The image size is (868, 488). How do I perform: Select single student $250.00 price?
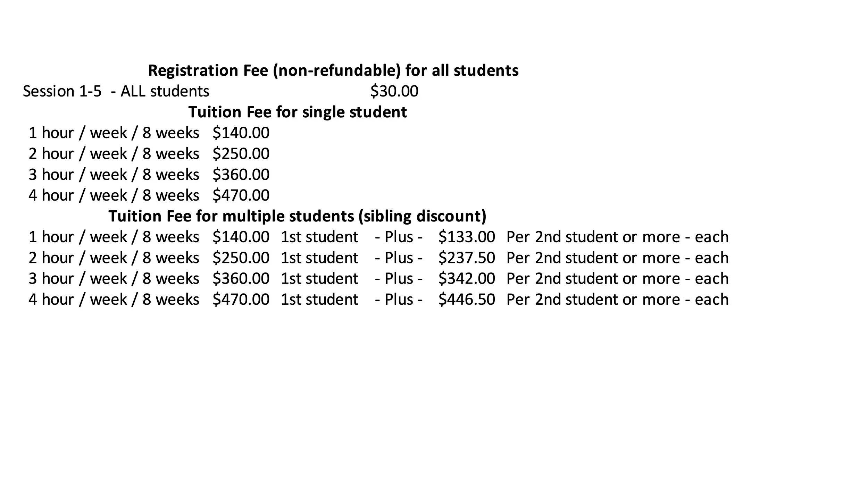pyautogui.click(x=241, y=154)
